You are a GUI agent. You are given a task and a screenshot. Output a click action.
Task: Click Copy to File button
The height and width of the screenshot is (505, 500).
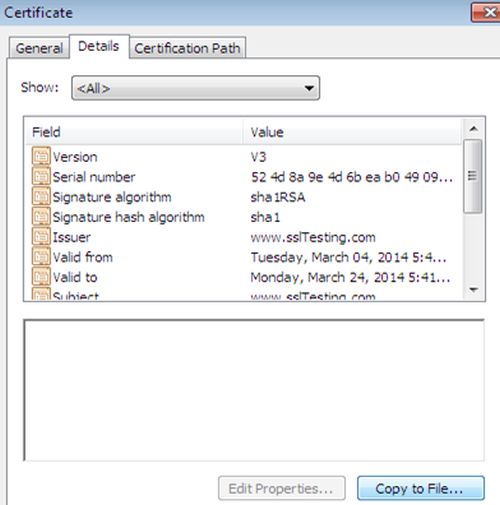click(x=421, y=488)
